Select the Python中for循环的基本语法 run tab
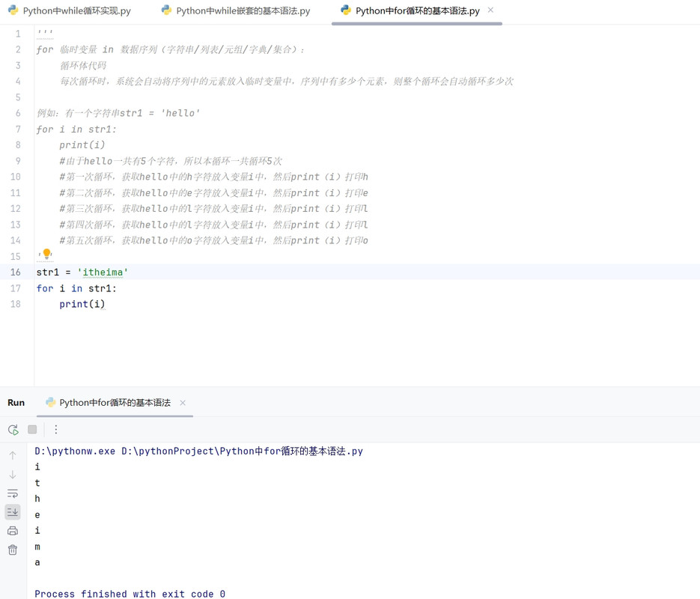700x599 pixels. (x=115, y=403)
